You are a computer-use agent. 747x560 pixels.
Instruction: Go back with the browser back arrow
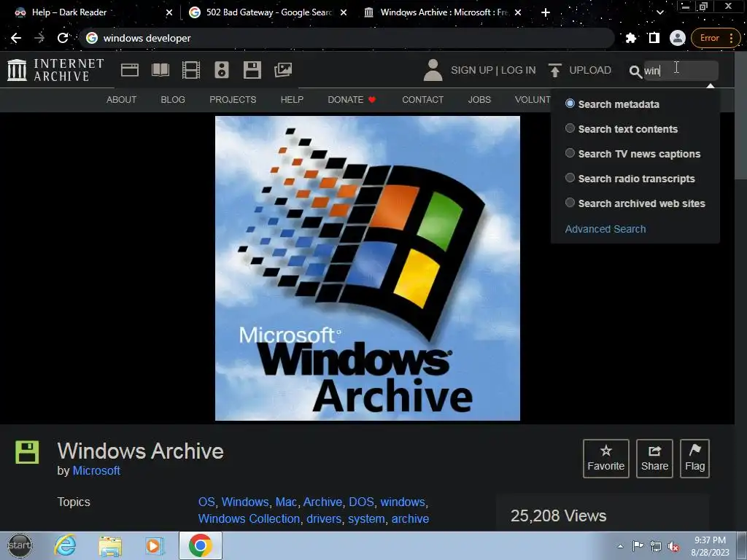16,38
